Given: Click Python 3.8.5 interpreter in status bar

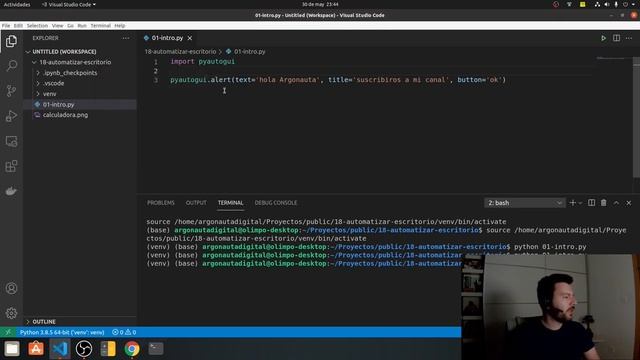Looking at the screenshot, I should pos(62,332).
